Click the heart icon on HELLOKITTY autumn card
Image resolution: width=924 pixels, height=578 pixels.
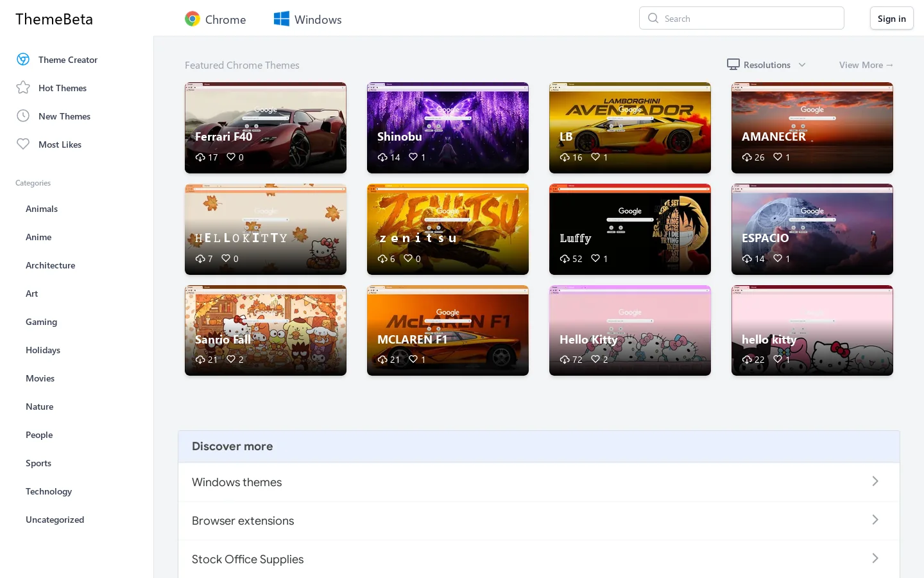226,258
